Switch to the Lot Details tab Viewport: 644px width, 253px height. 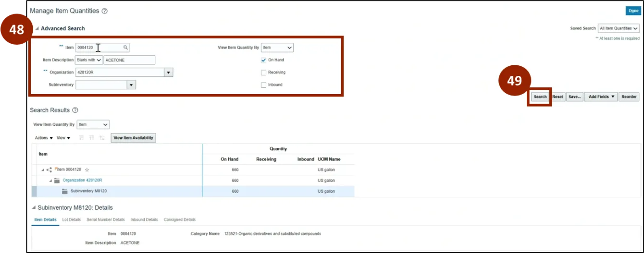pyautogui.click(x=72, y=220)
